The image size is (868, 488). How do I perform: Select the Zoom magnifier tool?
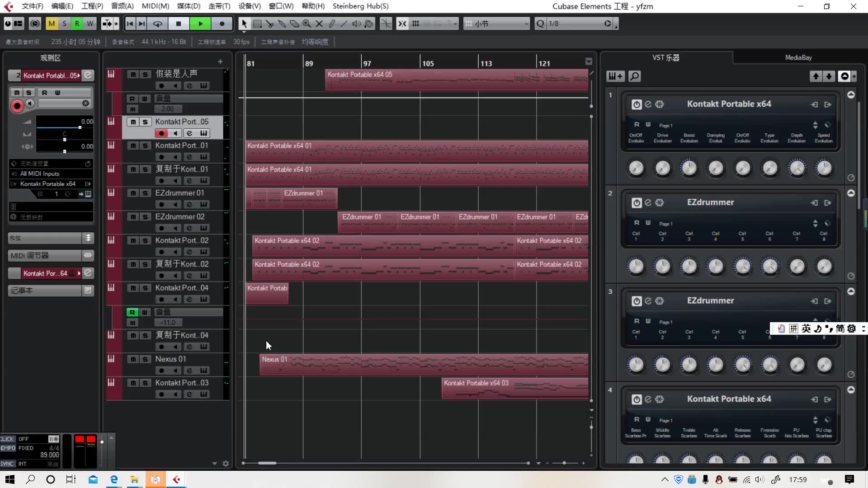[x=307, y=23]
